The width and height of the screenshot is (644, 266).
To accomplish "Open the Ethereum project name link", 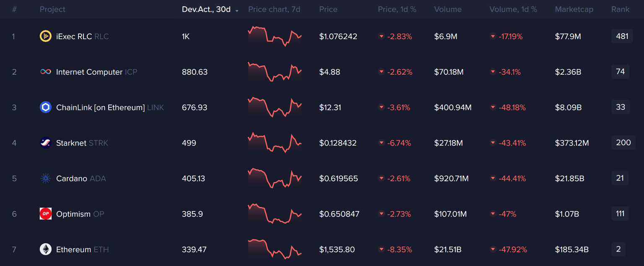I will [73, 250].
